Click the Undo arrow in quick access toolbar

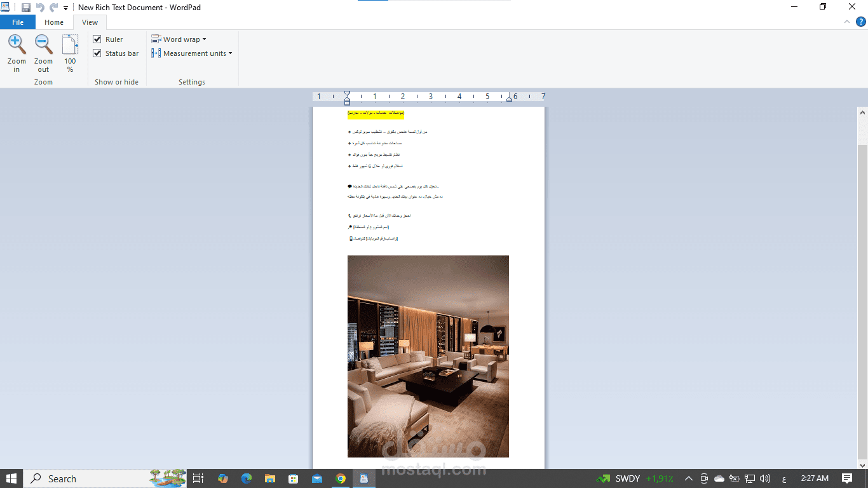pos(40,8)
